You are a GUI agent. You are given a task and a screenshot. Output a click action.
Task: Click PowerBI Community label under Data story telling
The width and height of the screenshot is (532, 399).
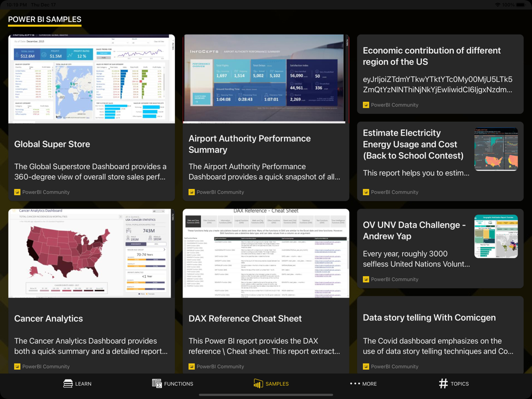[395, 367]
